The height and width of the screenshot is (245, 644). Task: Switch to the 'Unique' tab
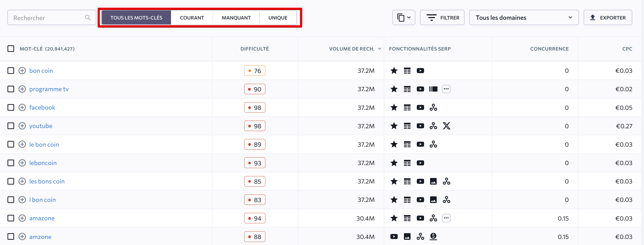pyautogui.click(x=278, y=18)
